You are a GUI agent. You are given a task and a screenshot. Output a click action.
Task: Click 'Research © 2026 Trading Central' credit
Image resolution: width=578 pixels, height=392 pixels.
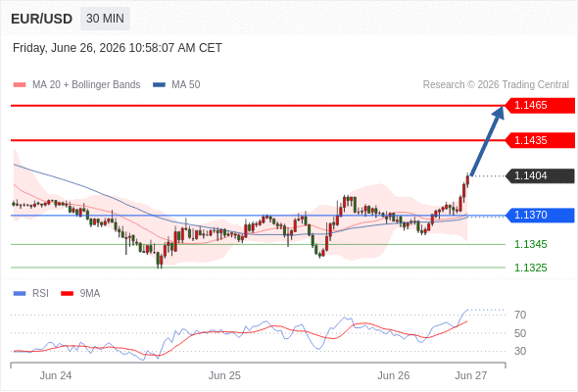tap(496, 85)
